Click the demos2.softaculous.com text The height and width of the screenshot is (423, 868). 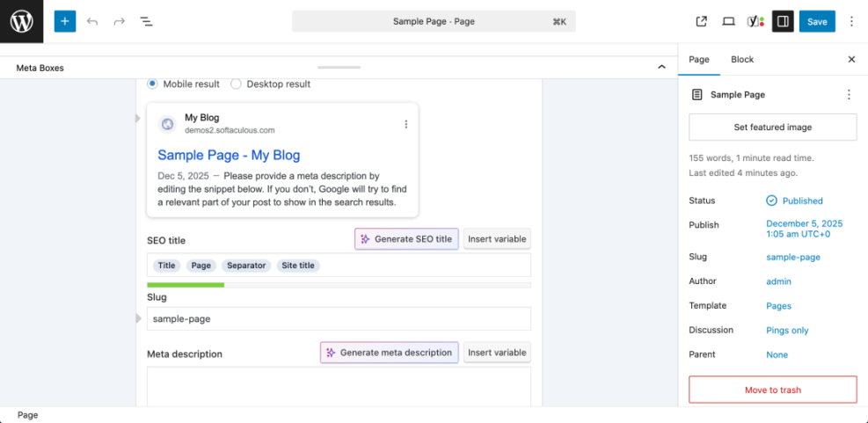pos(230,130)
